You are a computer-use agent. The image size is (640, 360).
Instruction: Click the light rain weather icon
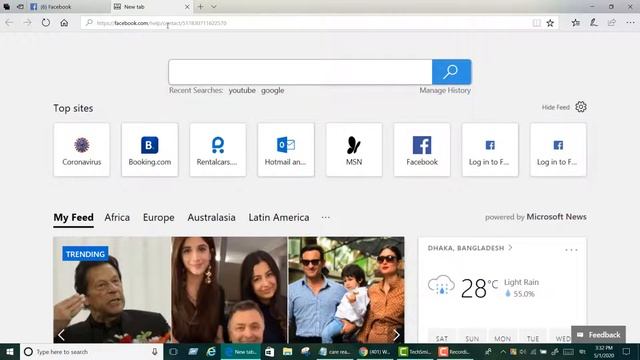click(x=441, y=285)
